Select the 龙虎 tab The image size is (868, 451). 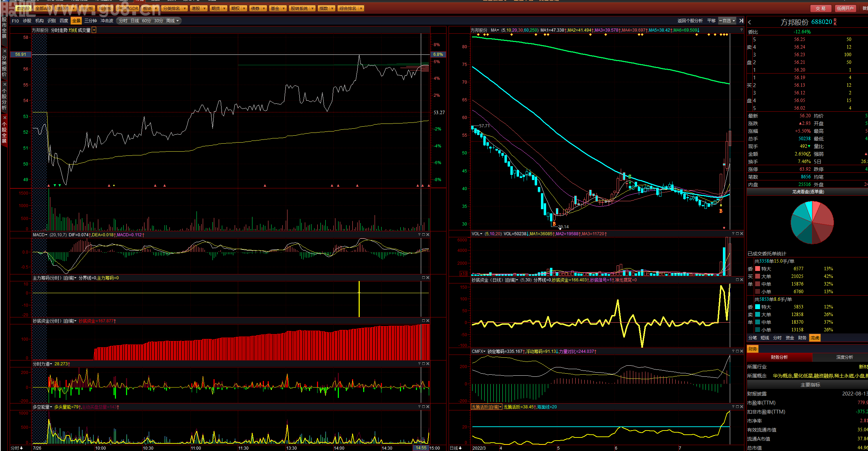coord(815,338)
